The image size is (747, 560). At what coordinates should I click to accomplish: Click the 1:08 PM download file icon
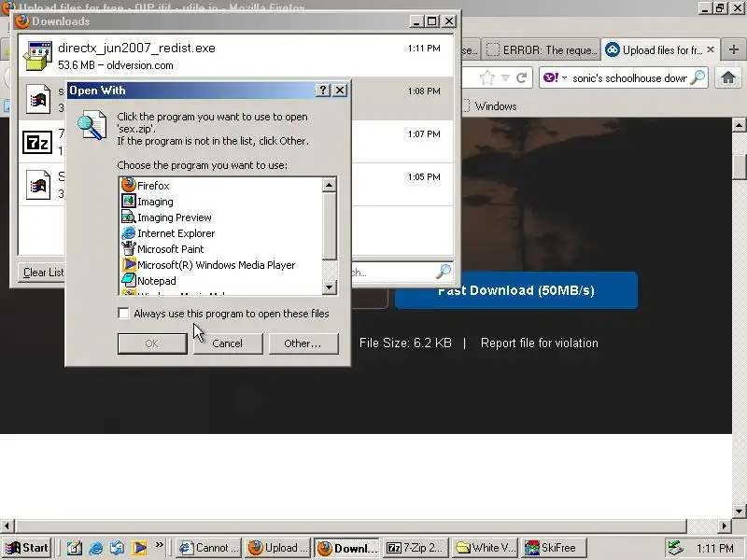click(x=38, y=99)
